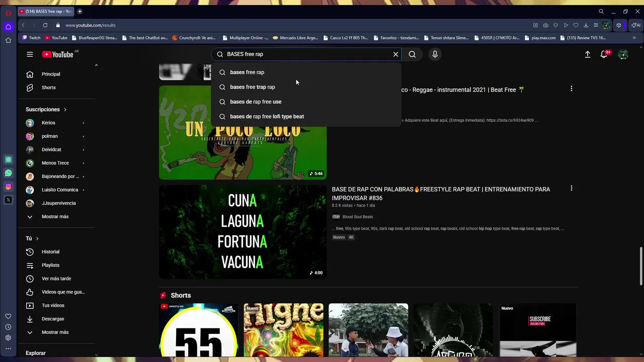Open Opera sidebar history clock

point(8,327)
